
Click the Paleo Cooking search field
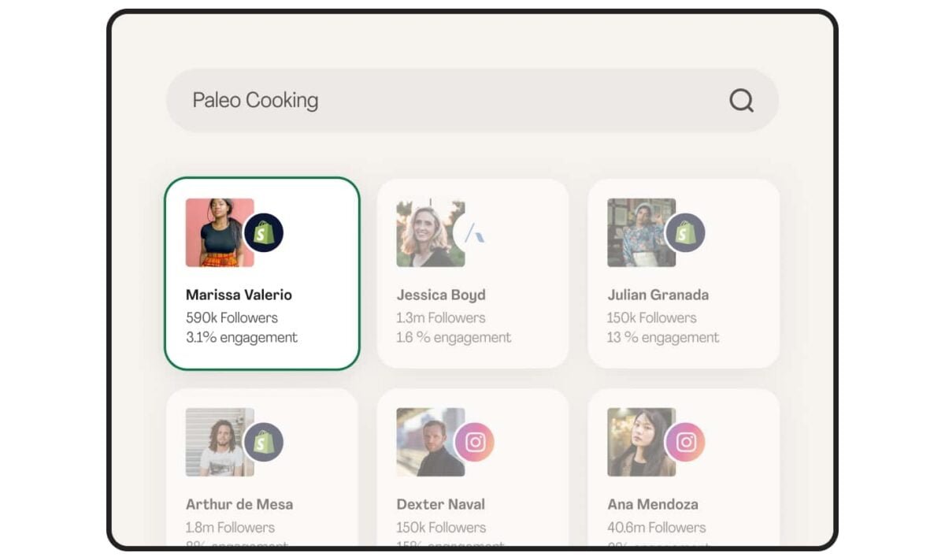point(441,100)
